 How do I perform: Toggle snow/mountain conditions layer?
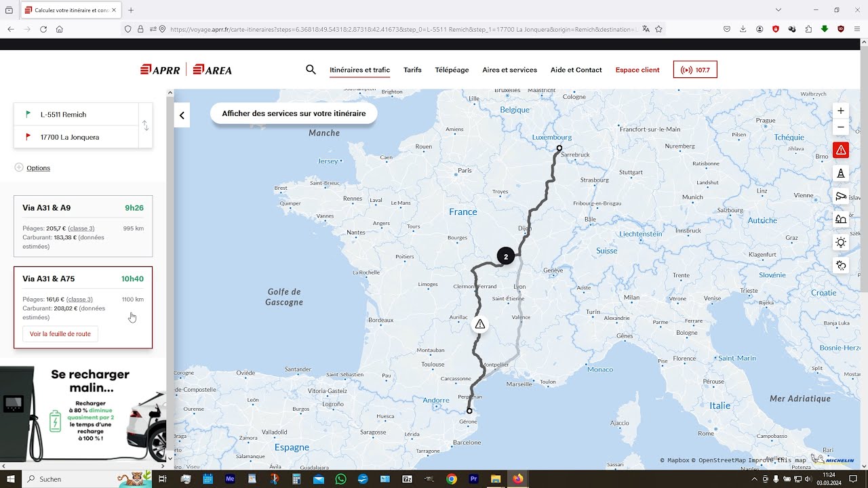[841, 219]
